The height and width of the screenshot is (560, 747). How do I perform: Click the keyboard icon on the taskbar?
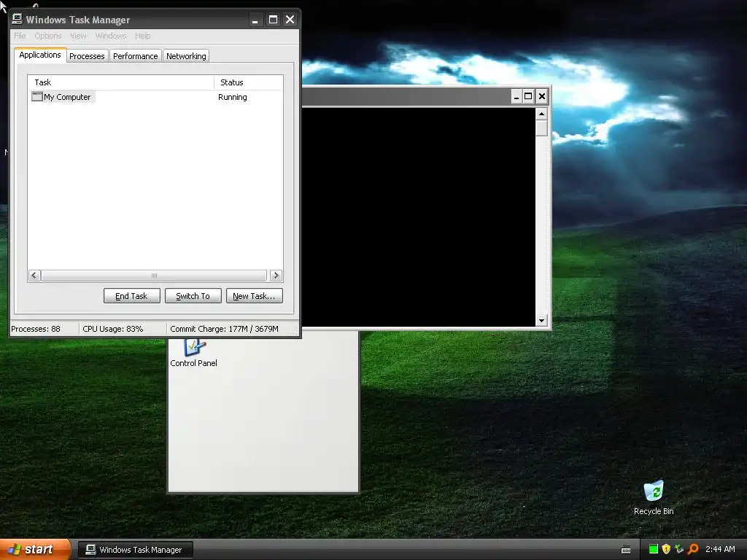(x=626, y=550)
